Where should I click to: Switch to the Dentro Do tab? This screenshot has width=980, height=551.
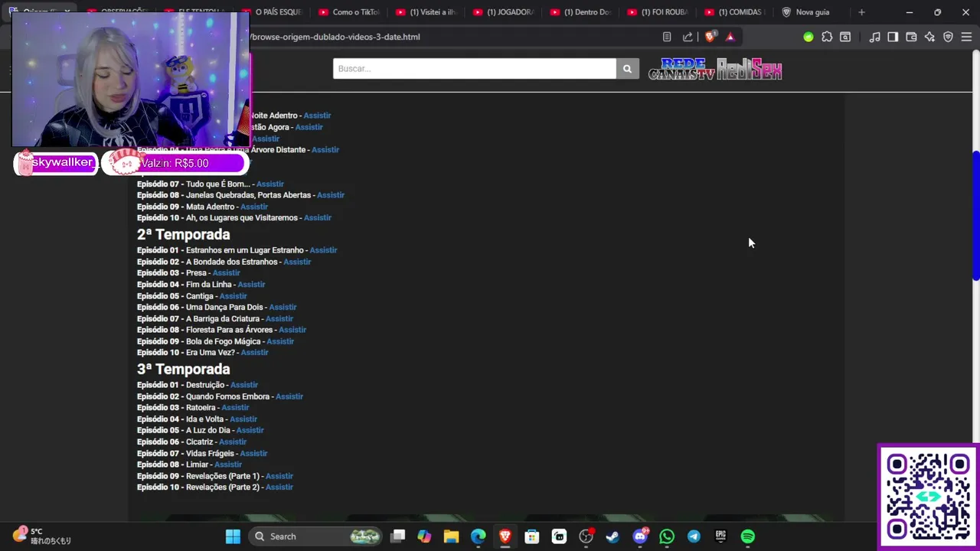point(581,12)
